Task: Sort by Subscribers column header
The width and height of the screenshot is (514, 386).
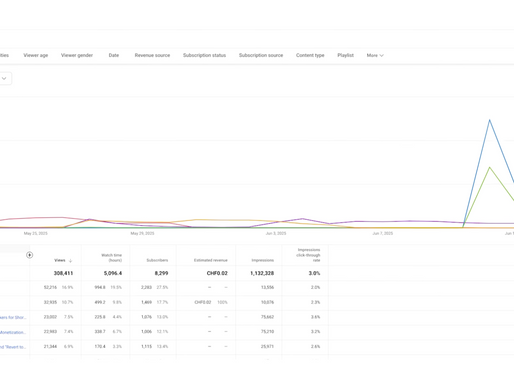Action: coord(157,260)
